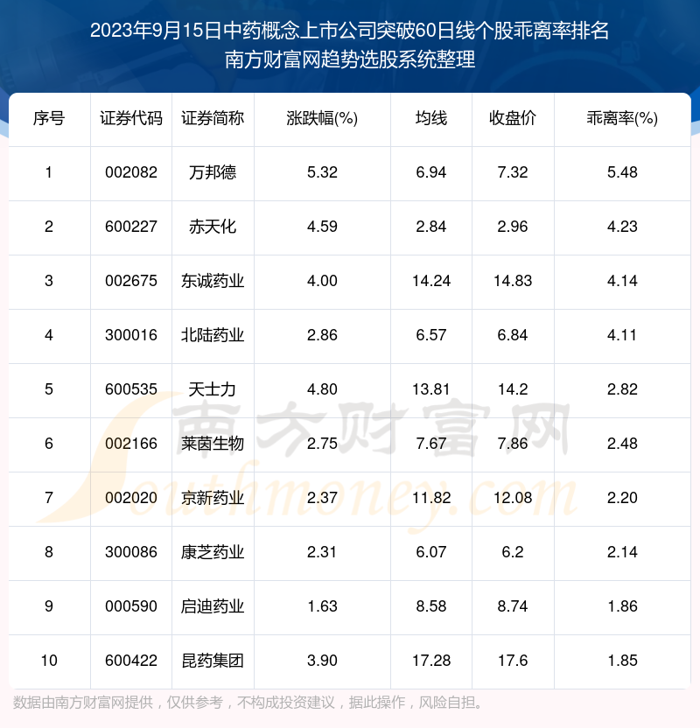Click 昆药集团 deviation rate 1.85
700x728 pixels.
pyautogui.click(x=622, y=661)
